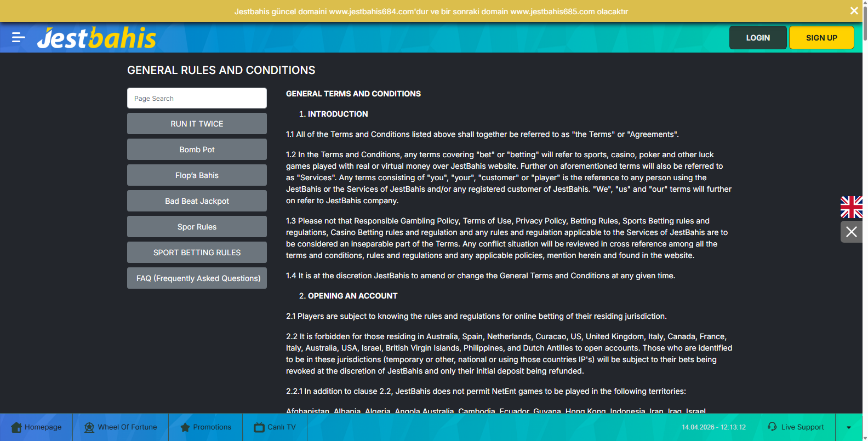This screenshot has height=441, width=868.
Task: Dismiss the yellow domain notice banner
Action: (x=854, y=11)
